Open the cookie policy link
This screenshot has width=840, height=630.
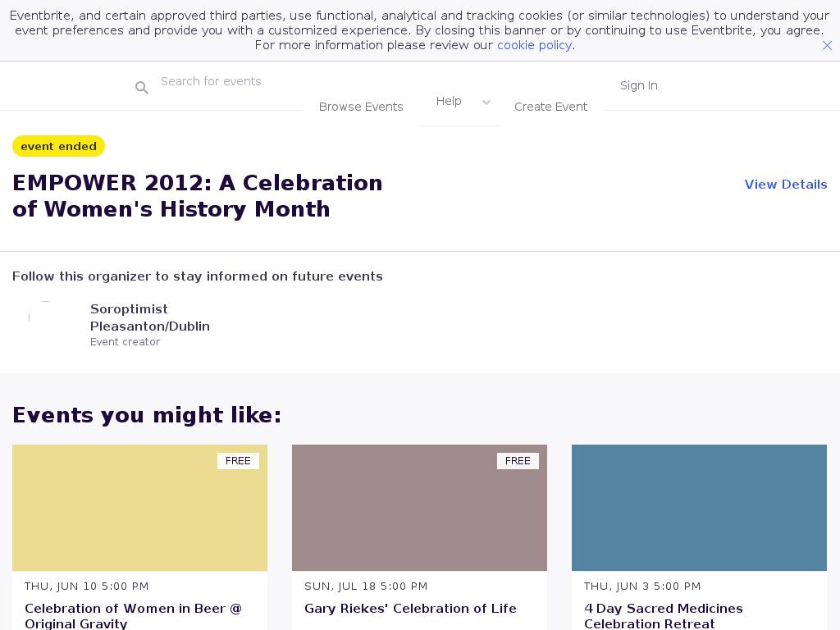tap(534, 45)
